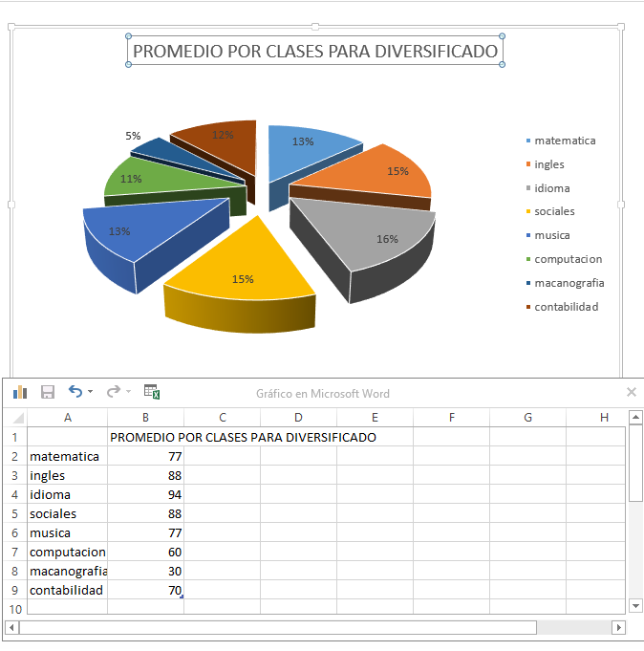Click the horizontal scrollbar thumb
Viewport: 644px width, 651px height.
click(278, 627)
